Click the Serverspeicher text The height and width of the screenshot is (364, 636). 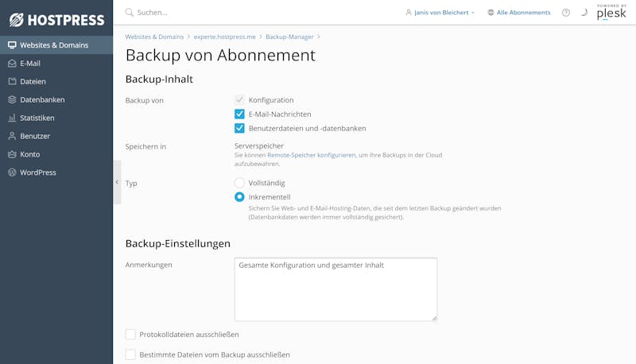point(259,146)
